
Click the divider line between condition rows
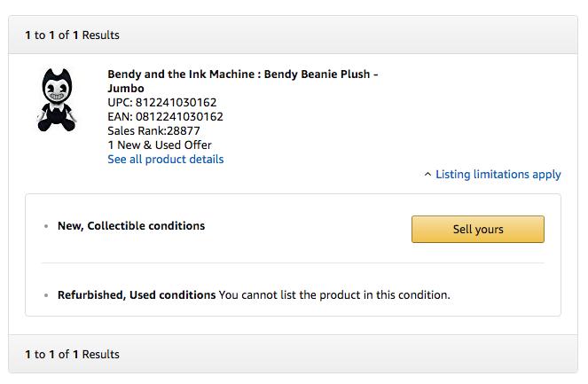coord(293,263)
